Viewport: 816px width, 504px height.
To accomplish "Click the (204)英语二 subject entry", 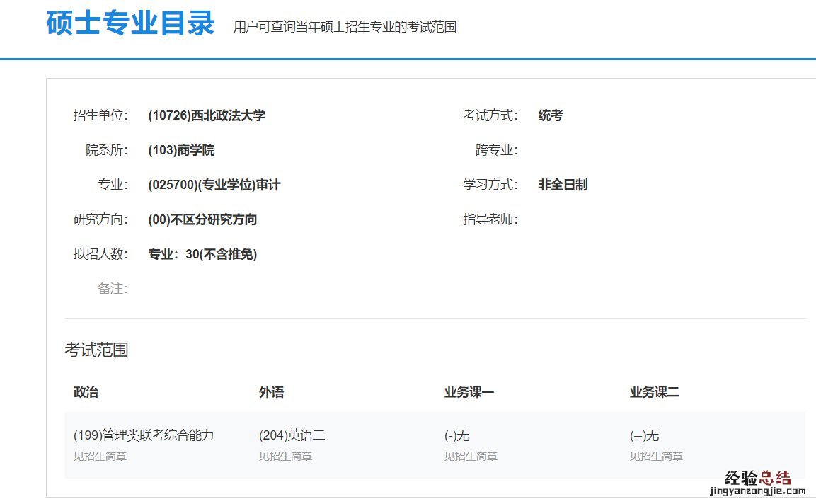I will tap(292, 435).
